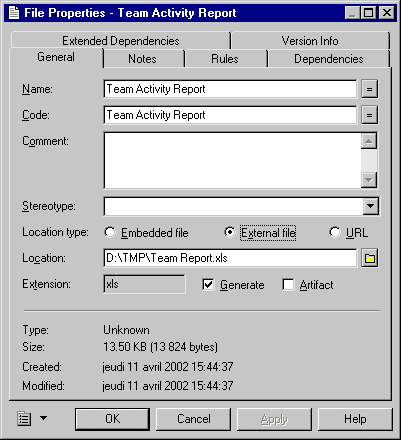Click the equals button beside Name field
The width and height of the screenshot is (401, 440).
(x=369, y=89)
